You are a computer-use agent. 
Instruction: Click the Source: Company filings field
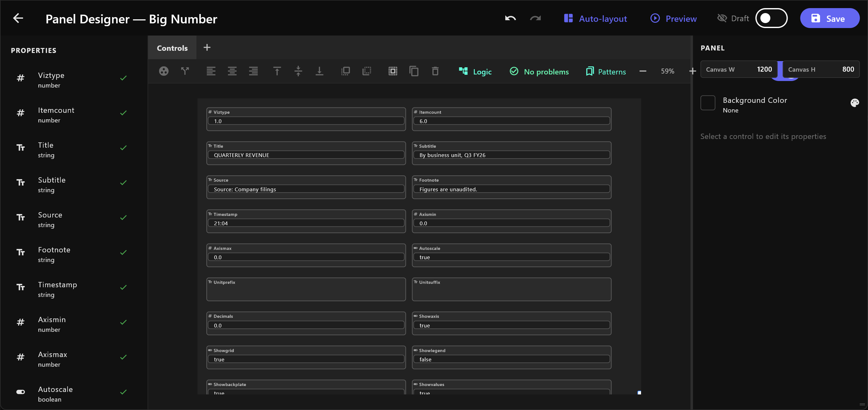306,189
